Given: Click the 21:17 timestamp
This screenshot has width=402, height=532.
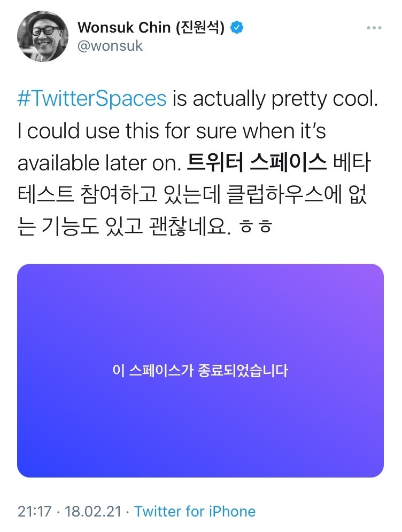Looking at the screenshot, I should pos(35,511).
